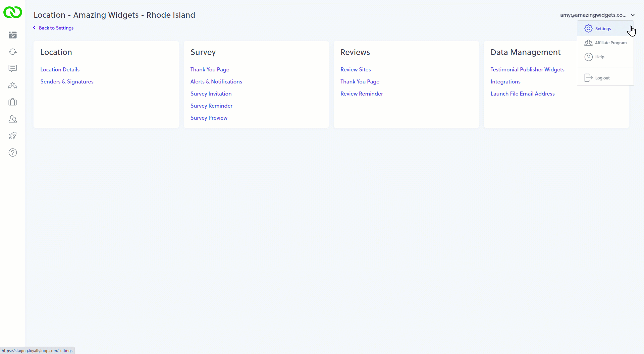Open the contacts people sidebar icon
The height and width of the screenshot is (354, 644).
[13, 119]
